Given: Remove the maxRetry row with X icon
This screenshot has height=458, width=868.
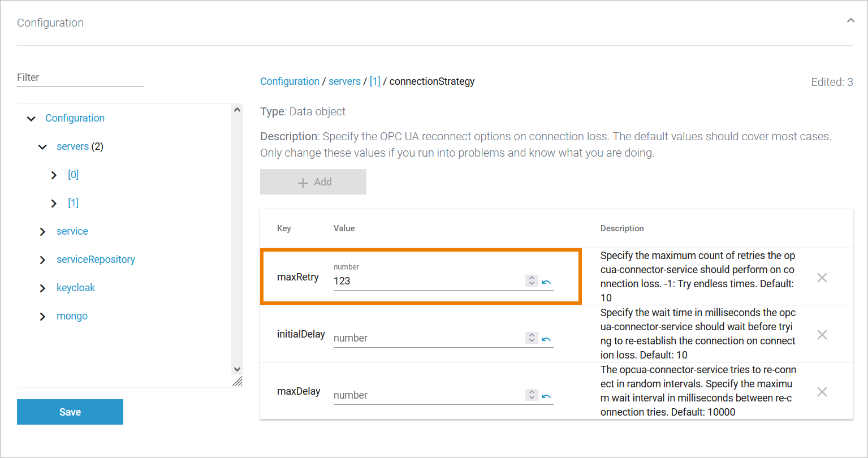Looking at the screenshot, I should [822, 278].
